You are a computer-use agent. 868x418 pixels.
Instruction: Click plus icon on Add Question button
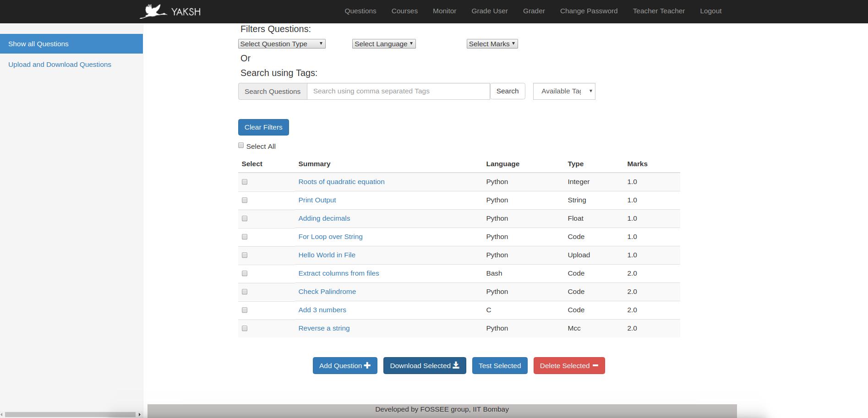tap(367, 365)
